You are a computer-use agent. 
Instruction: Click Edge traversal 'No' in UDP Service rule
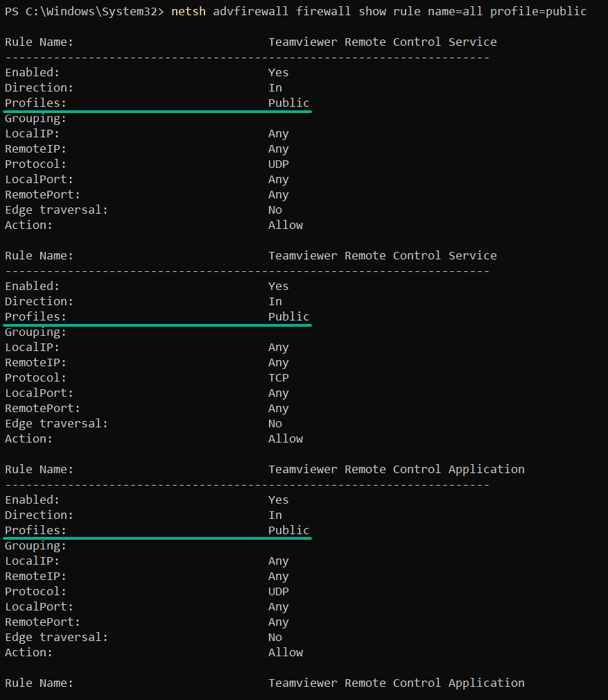coord(275,210)
